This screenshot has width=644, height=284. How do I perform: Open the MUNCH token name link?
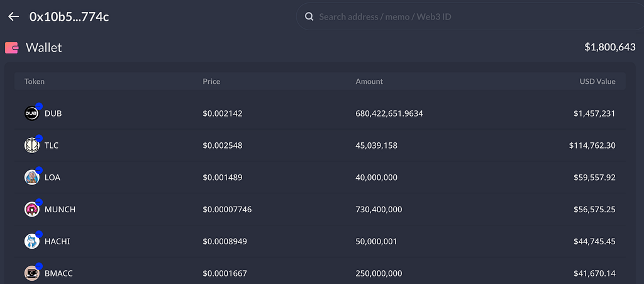click(60, 210)
